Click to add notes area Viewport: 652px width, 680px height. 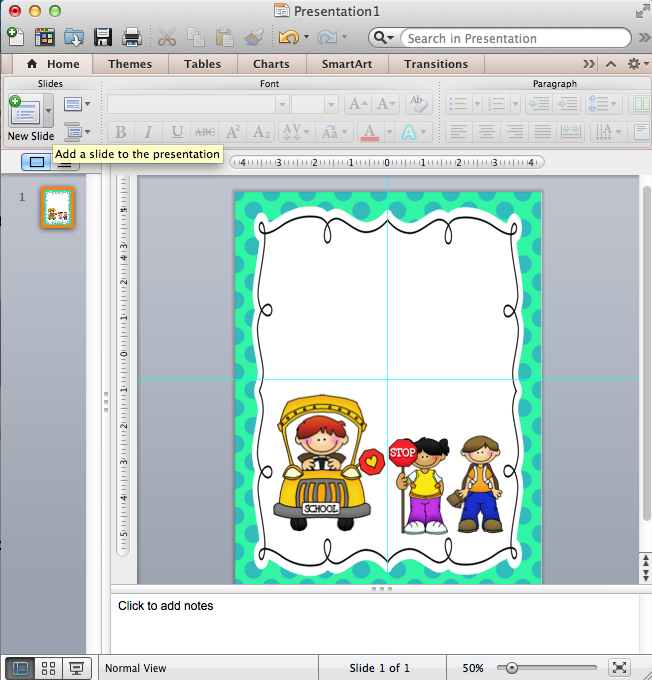point(375,623)
